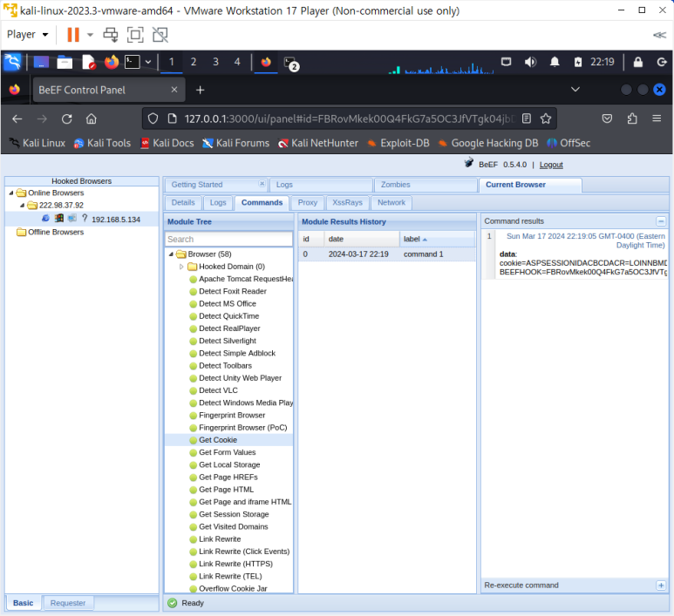674x616 pixels.
Task: Collapse the 222.98.37.92 folder node
Action: [x=22, y=206]
